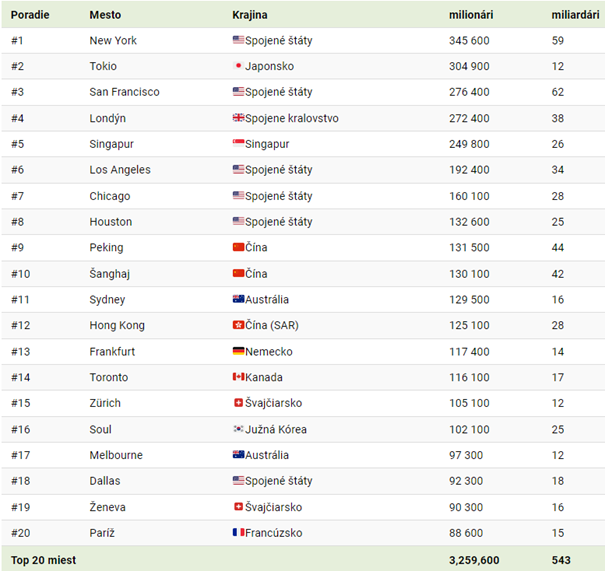Click the Australia flag in the Sydney row
This screenshot has width=605, height=571.
click(238, 299)
